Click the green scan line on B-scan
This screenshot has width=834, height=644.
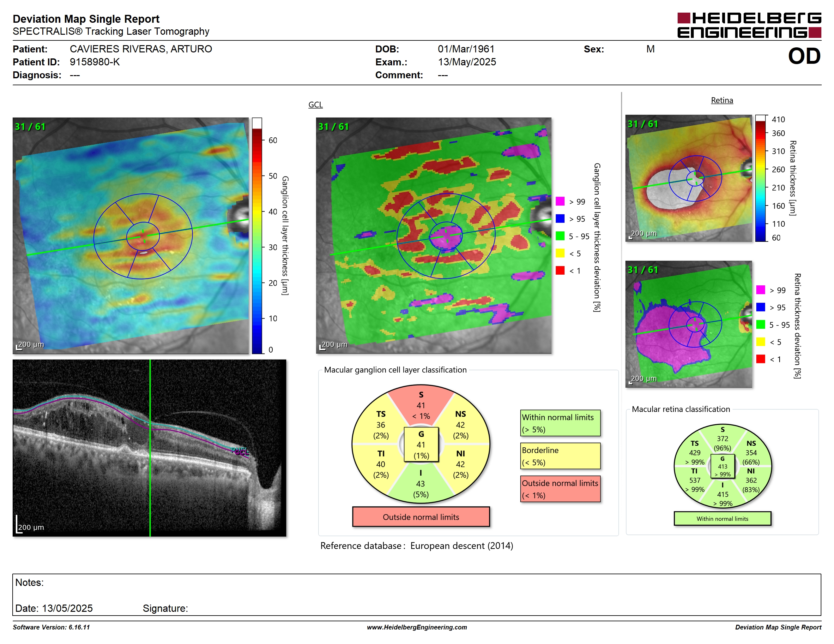click(x=150, y=448)
